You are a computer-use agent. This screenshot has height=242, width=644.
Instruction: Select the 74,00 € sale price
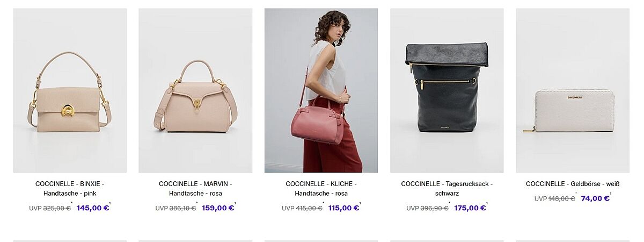[595, 198]
